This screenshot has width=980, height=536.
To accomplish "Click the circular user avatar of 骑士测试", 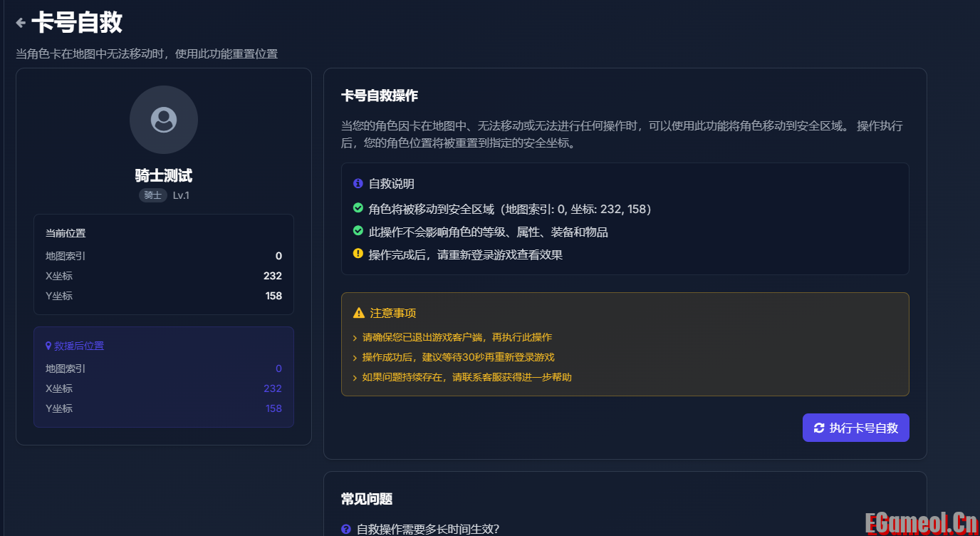I will (163, 120).
